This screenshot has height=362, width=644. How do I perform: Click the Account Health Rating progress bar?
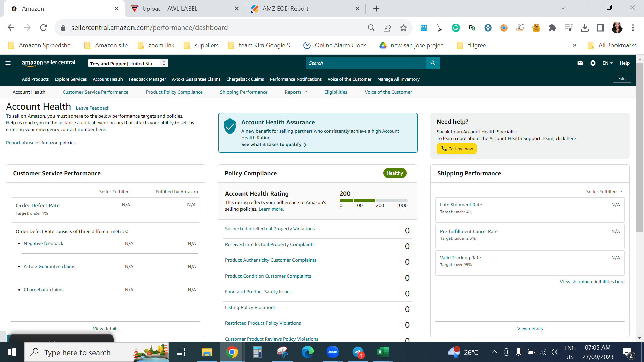(374, 201)
